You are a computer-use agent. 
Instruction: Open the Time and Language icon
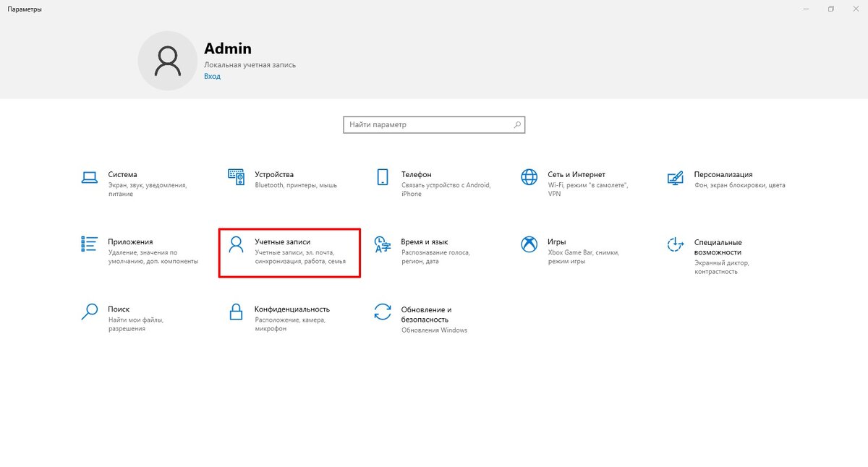pyautogui.click(x=383, y=244)
